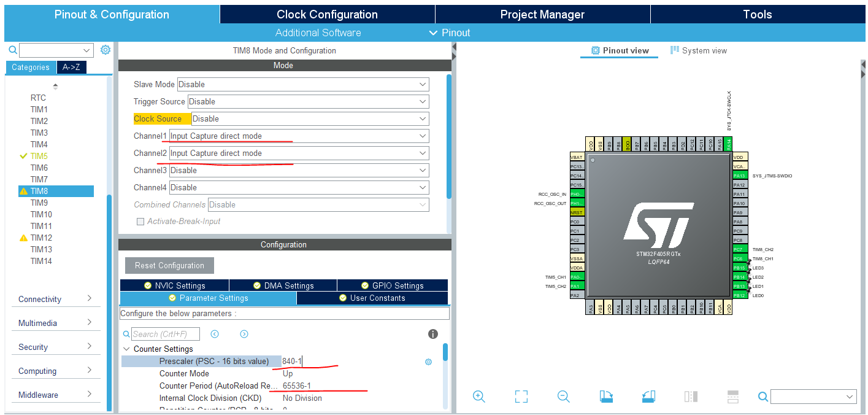Select the A->Z tab
Viewport: 868px width, 415px height.
click(72, 68)
